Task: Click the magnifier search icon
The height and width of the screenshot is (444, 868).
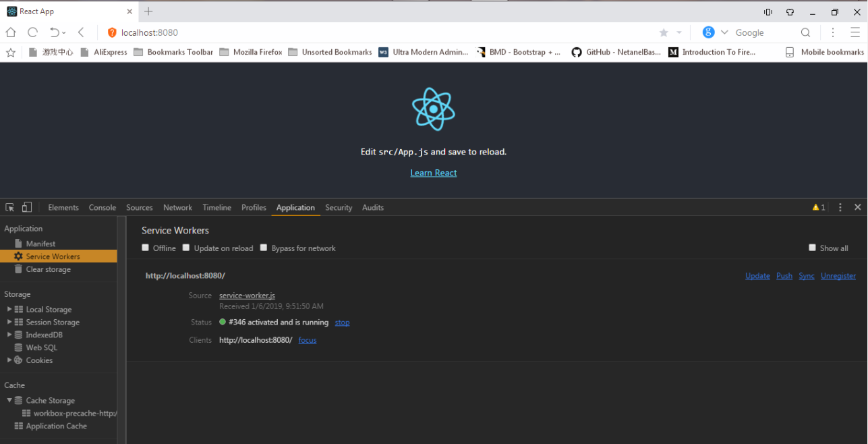Action: tap(805, 32)
